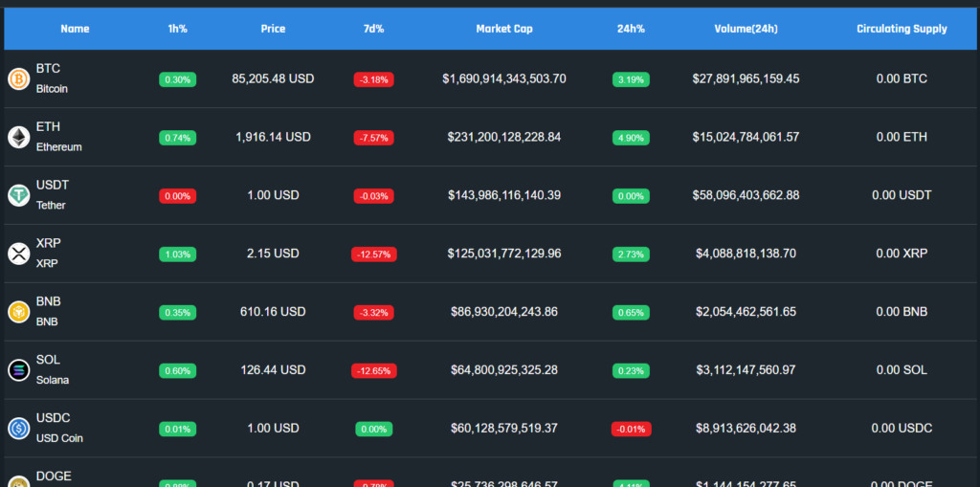This screenshot has height=487, width=980.
Task: Sort by the 24h% column header
Action: pyautogui.click(x=631, y=29)
